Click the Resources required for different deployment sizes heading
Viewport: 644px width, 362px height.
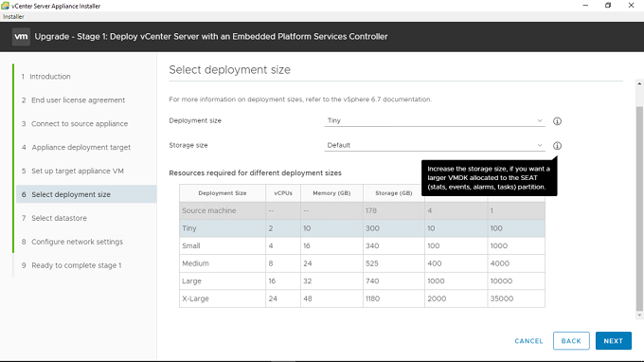pyautogui.click(x=255, y=173)
